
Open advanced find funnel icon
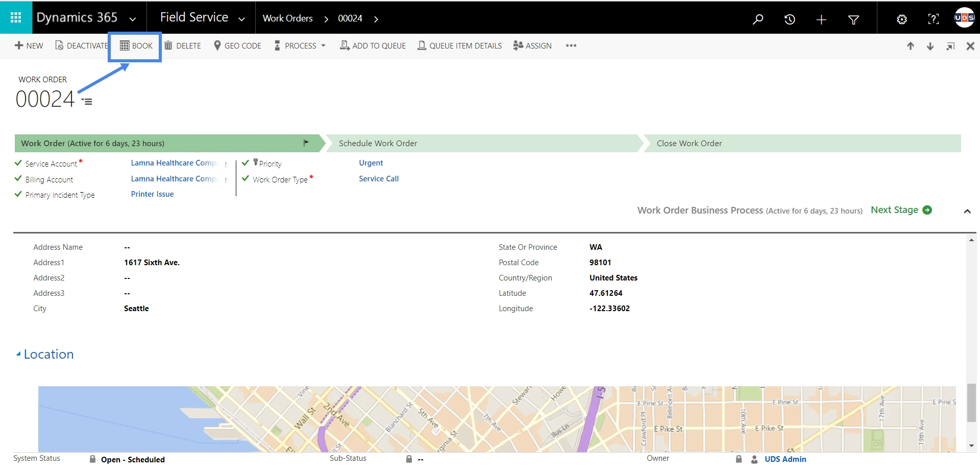pyautogui.click(x=853, y=19)
